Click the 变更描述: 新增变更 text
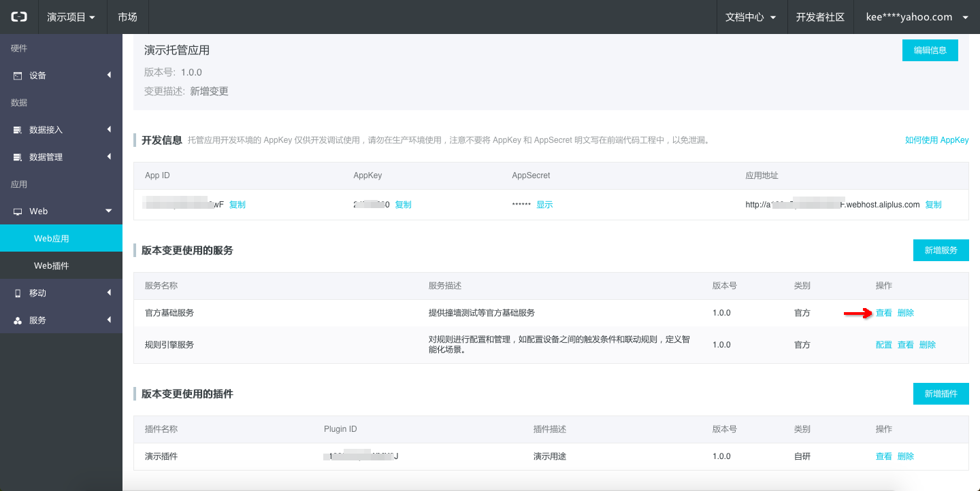This screenshot has height=491, width=980. [x=186, y=91]
